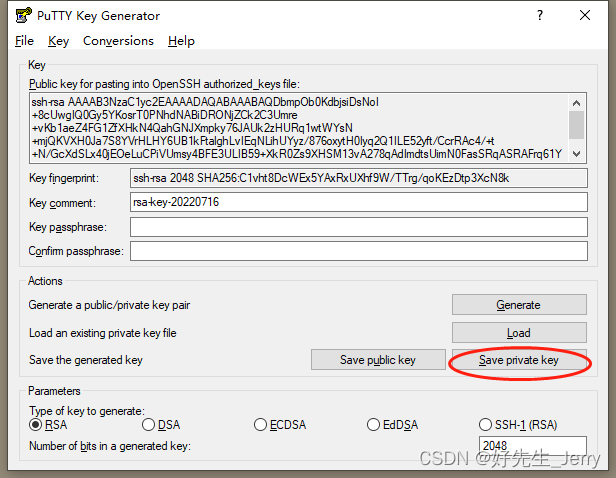Click the 'Key passphrase:' label
The height and width of the screenshot is (478, 616).
68,227
